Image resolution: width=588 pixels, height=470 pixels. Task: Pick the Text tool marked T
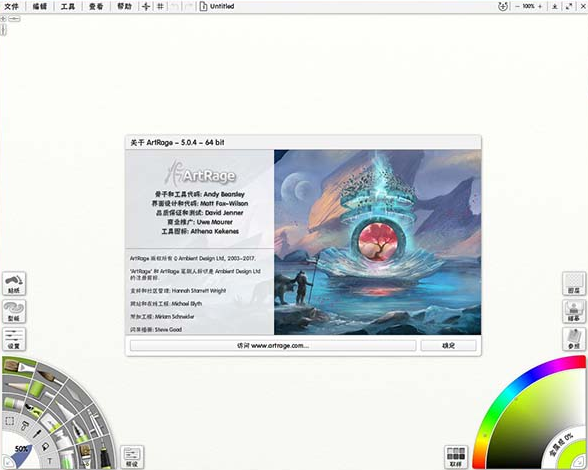point(50,461)
